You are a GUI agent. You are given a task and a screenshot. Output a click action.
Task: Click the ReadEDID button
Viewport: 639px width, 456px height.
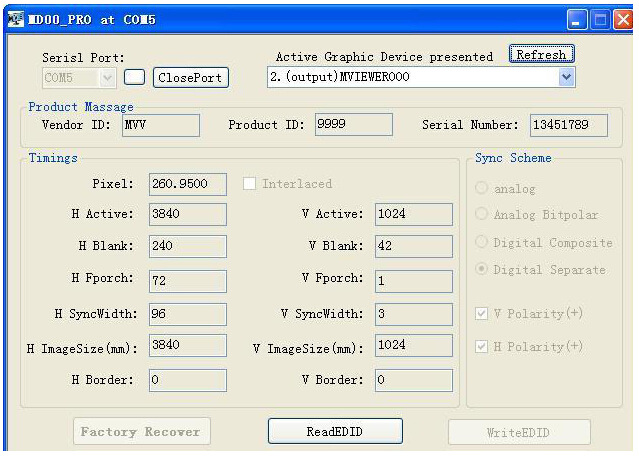334,431
